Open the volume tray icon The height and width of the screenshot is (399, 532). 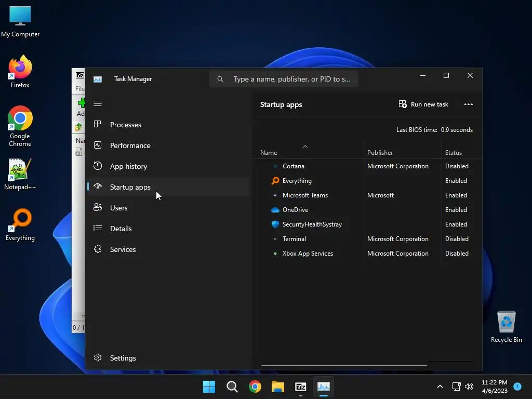click(x=469, y=387)
